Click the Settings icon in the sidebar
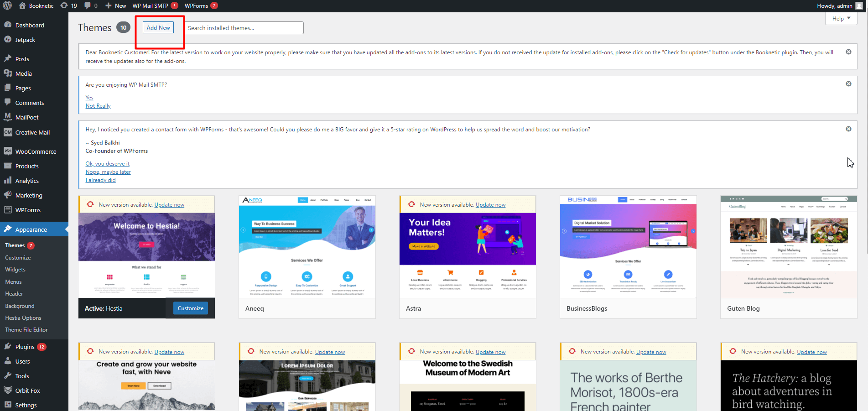This screenshot has height=411, width=868. 8,405
